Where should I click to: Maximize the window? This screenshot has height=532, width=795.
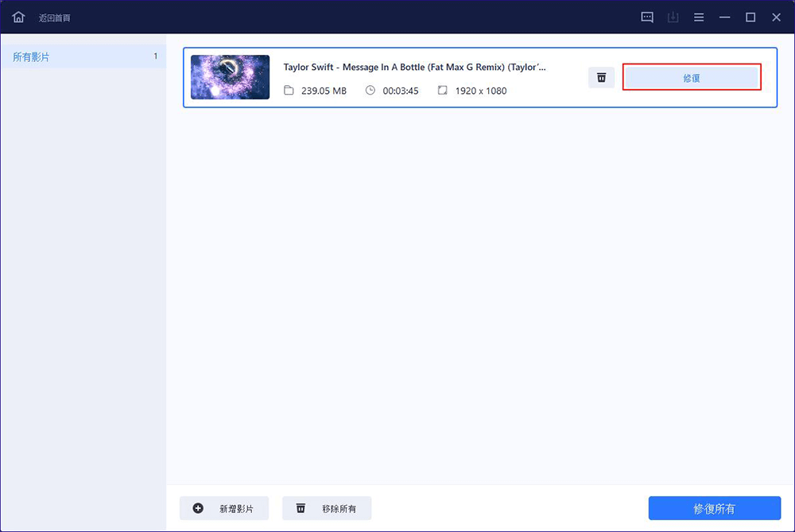tap(750, 17)
